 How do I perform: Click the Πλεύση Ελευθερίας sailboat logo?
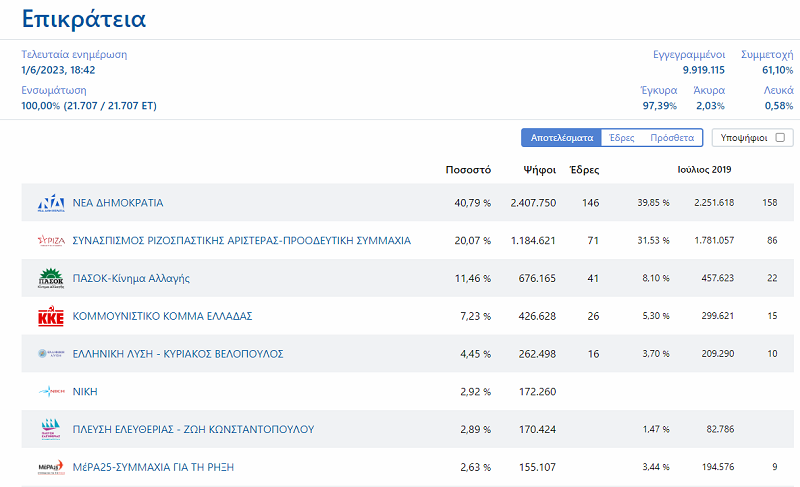(51, 429)
